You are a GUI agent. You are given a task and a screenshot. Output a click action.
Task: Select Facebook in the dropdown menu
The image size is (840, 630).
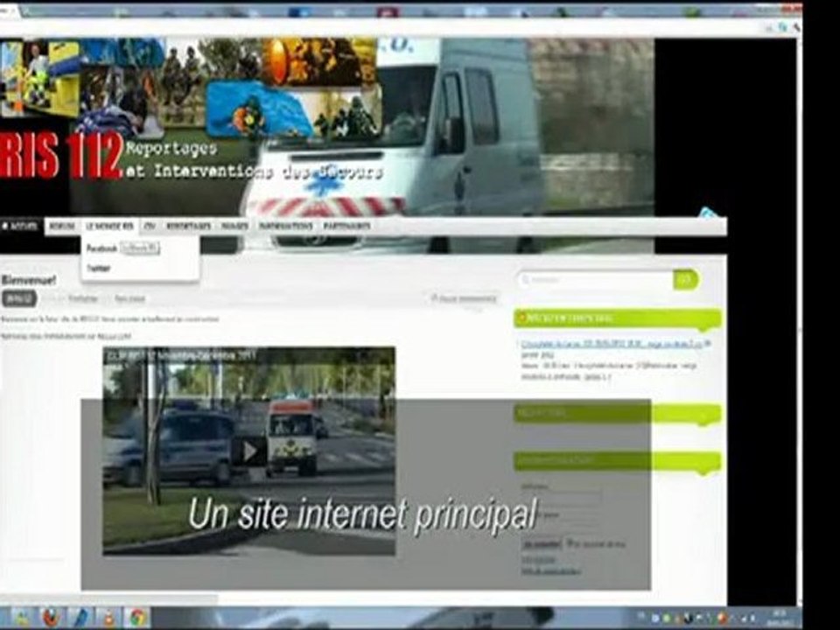(101, 248)
